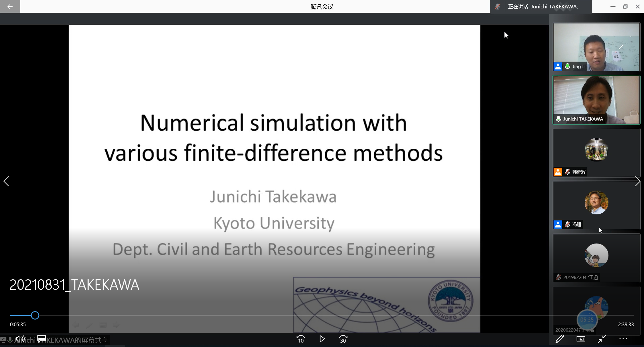Click the 冯晅 participant avatar
Screen dimensions: 644x347
coord(596,203)
